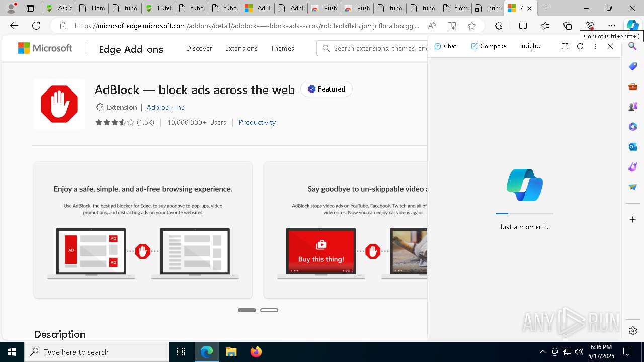Open the Productivity category link

point(257,122)
